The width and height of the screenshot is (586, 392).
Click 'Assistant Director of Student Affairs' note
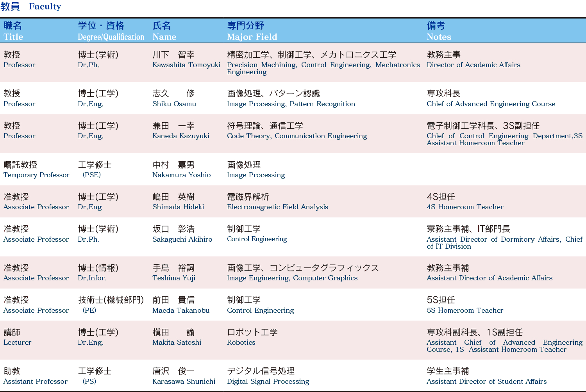(487, 381)
